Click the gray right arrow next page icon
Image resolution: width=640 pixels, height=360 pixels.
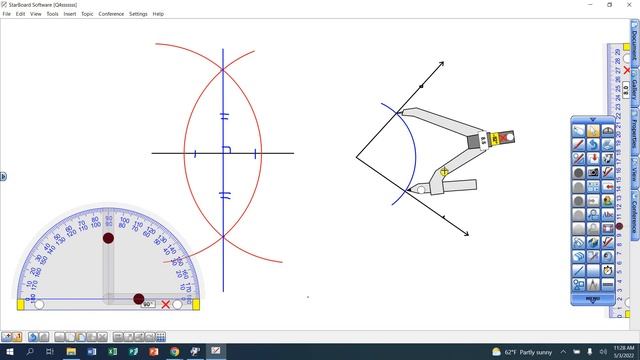(593, 200)
